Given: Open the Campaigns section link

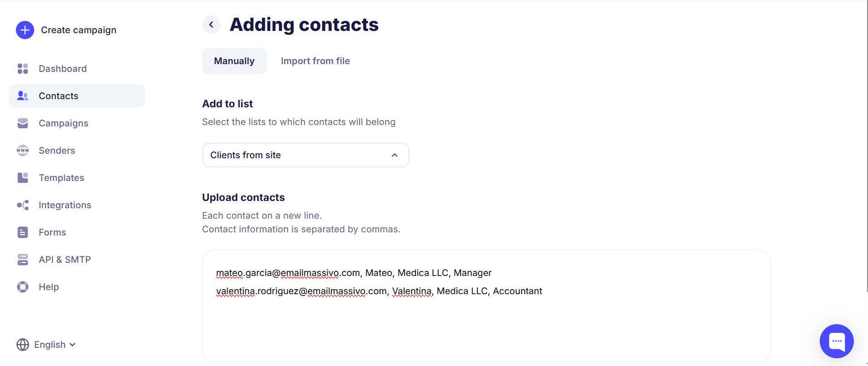Looking at the screenshot, I should pyautogui.click(x=63, y=123).
